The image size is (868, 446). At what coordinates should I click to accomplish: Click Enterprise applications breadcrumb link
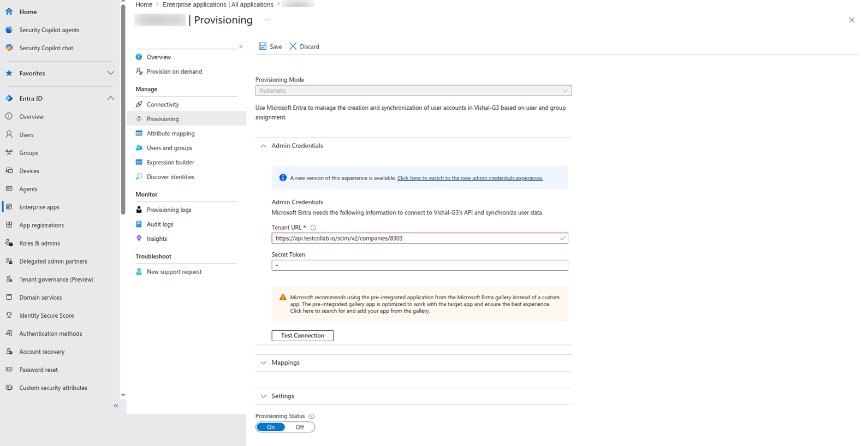pyautogui.click(x=218, y=4)
